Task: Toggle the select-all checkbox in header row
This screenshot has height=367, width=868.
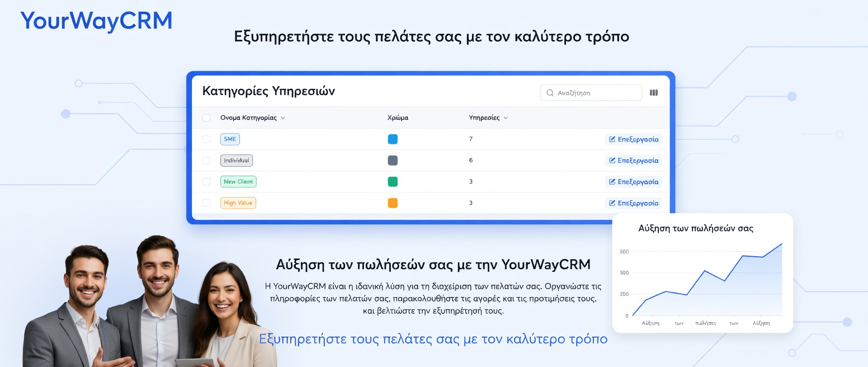Action: point(206,118)
